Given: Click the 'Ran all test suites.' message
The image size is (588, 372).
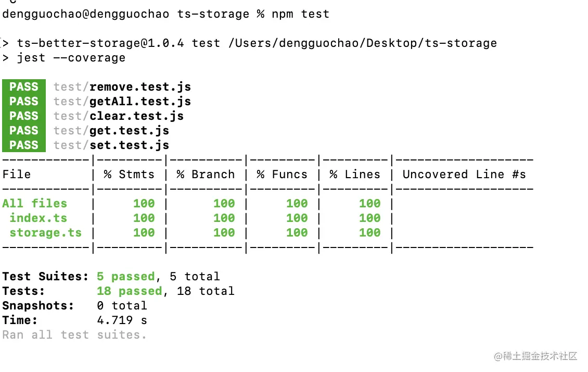Looking at the screenshot, I should click(x=74, y=334).
